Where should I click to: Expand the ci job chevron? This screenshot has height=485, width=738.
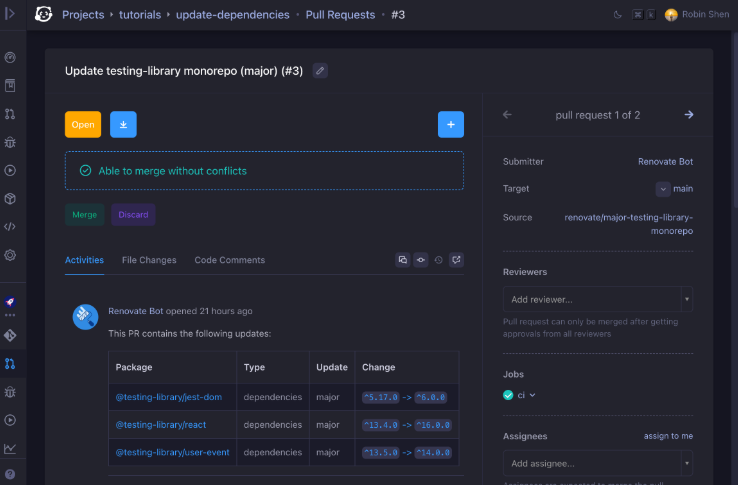tap(532, 395)
